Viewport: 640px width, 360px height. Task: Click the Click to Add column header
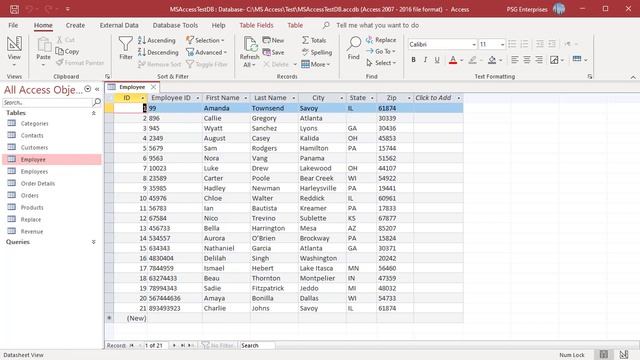438,98
